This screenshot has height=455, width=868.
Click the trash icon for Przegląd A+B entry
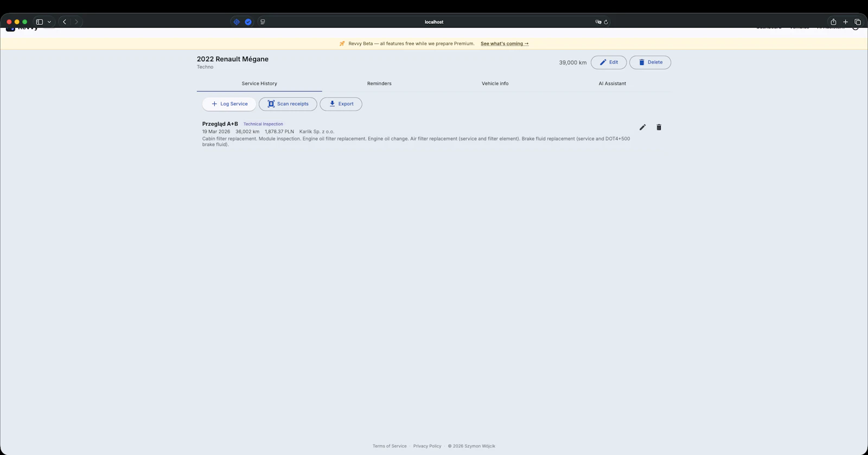[x=659, y=127]
